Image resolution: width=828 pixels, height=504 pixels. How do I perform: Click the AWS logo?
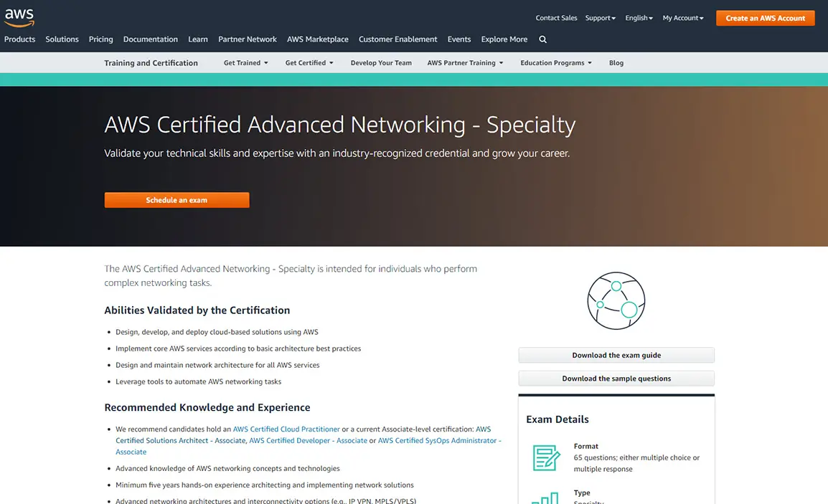(x=19, y=17)
